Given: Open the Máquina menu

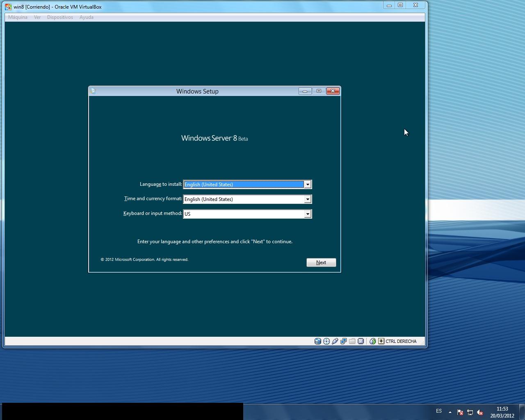Looking at the screenshot, I should coord(18,17).
